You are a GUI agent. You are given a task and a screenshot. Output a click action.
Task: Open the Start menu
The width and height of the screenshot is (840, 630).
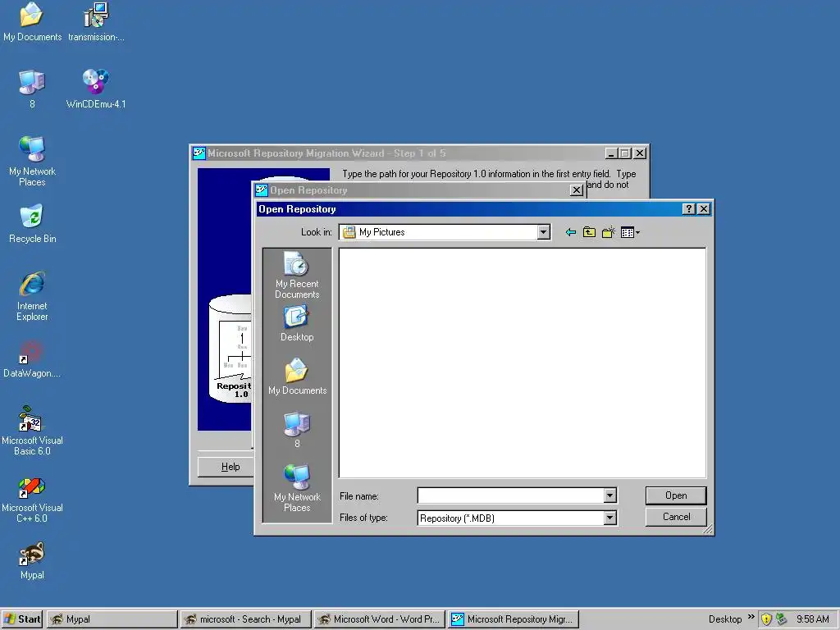(22, 619)
